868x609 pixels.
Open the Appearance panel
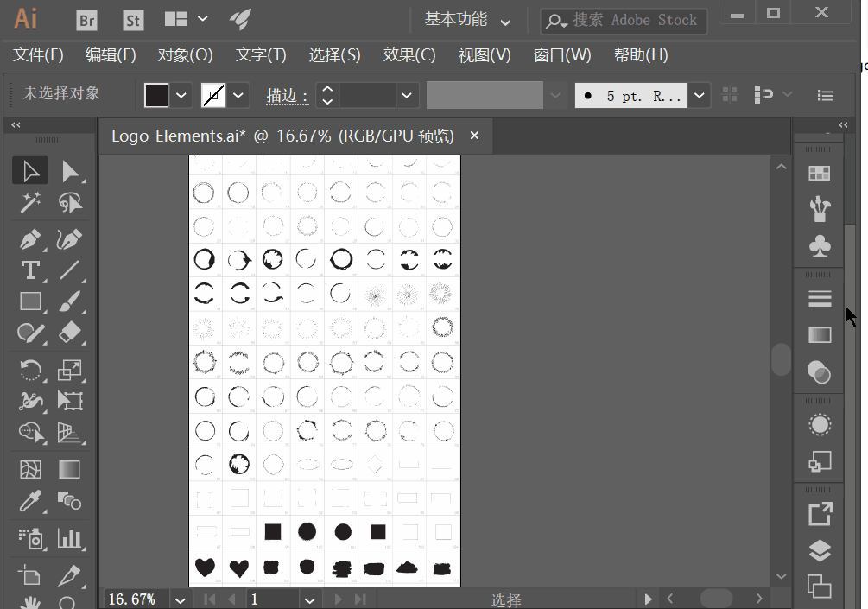(x=820, y=425)
